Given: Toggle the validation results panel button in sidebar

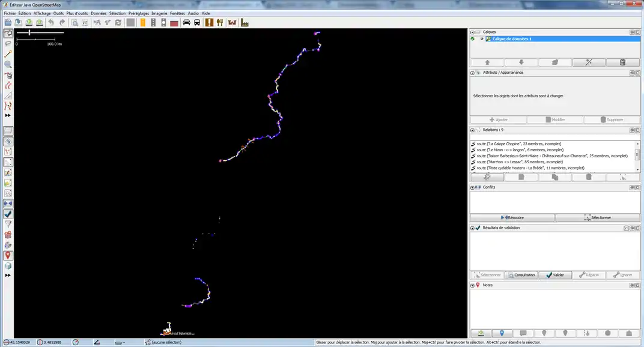Looking at the screenshot, I should [8, 214].
